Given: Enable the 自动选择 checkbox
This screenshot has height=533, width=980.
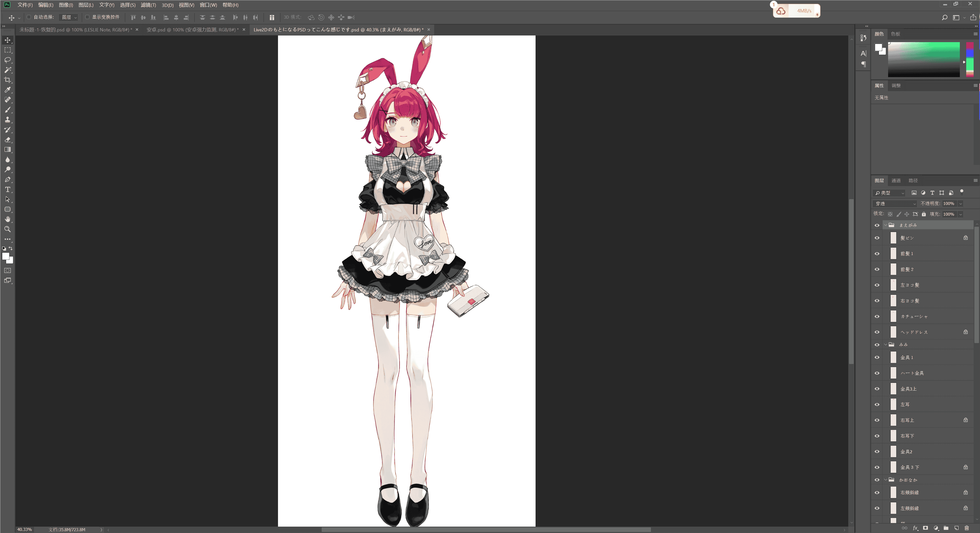Looking at the screenshot, I should click(29, 17).
